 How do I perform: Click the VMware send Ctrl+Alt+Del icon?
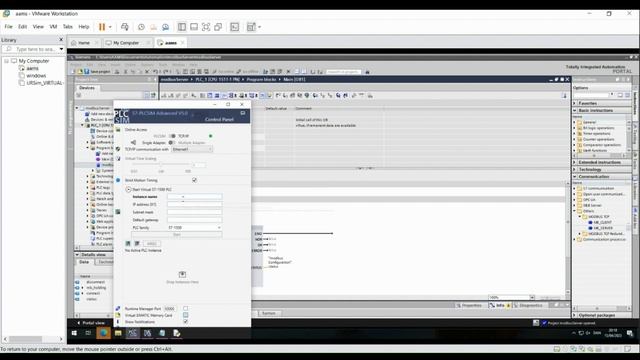[x=124, y=27]
